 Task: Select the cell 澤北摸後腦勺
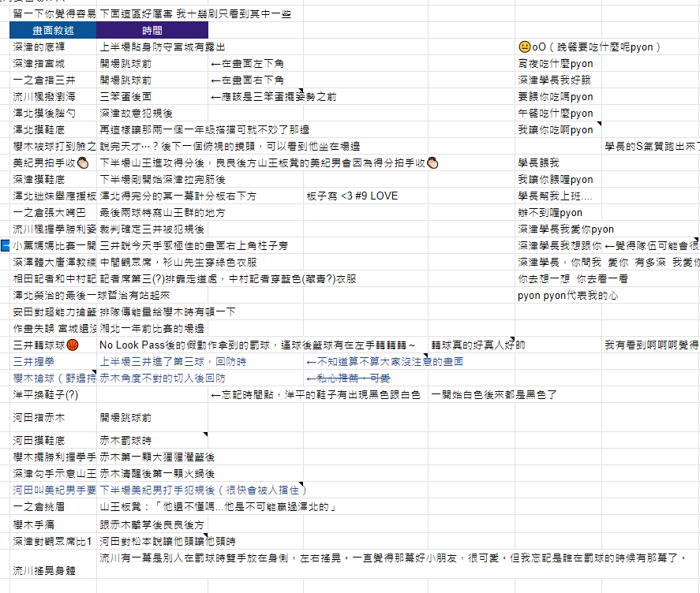53,113
